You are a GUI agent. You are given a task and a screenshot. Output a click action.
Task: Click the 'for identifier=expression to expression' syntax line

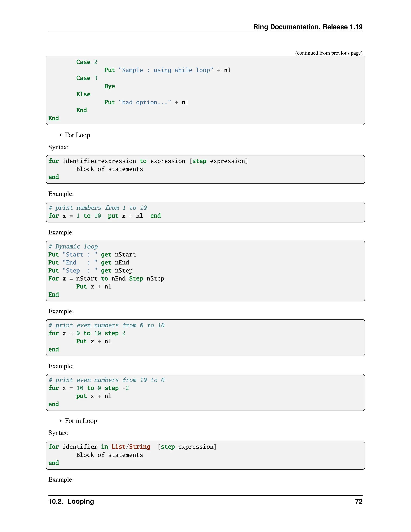(x=148, y=161)
